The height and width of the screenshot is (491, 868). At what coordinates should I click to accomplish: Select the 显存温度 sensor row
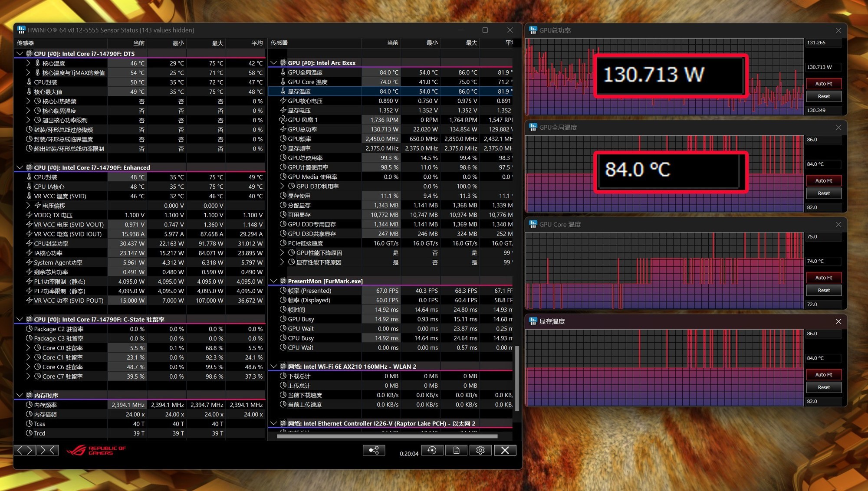point(390,92)
